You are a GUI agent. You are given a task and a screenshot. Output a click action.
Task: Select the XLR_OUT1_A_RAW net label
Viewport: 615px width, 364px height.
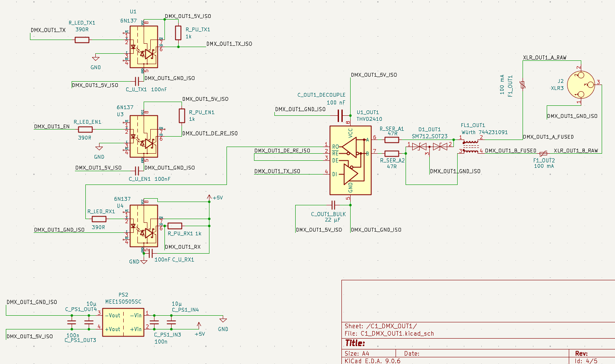[545, 58]
